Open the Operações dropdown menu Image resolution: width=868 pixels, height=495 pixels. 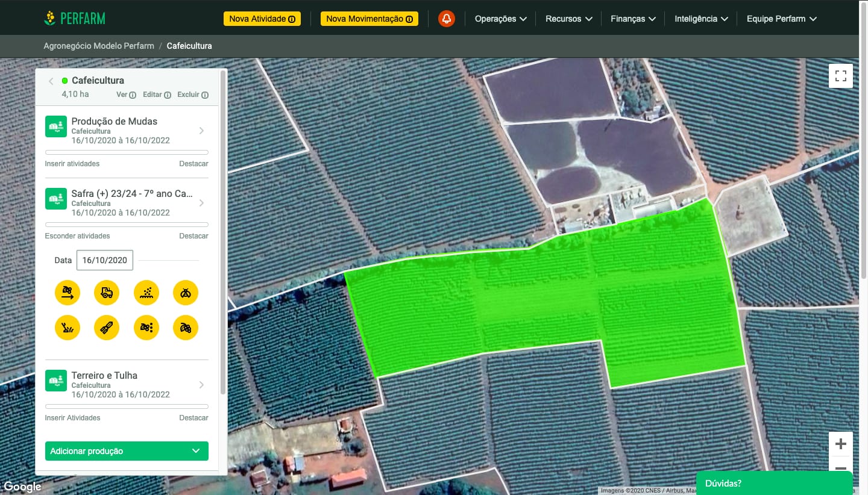(500, 19)
